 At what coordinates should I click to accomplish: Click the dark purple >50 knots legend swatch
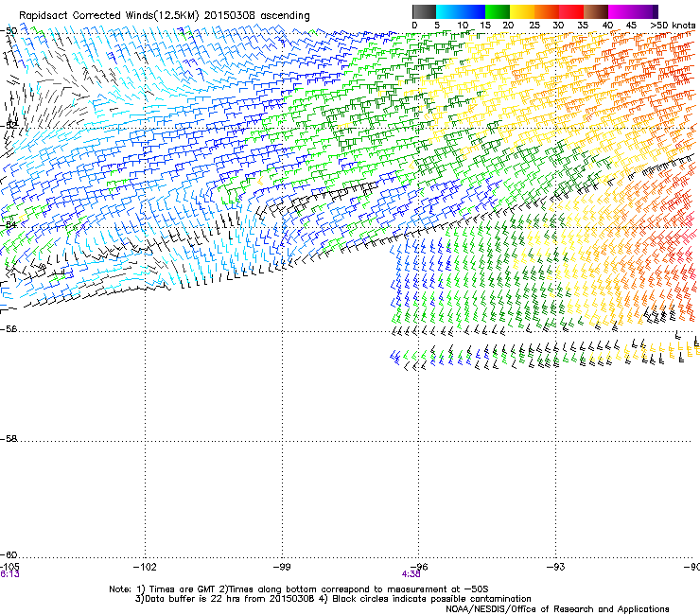point(655,11)
